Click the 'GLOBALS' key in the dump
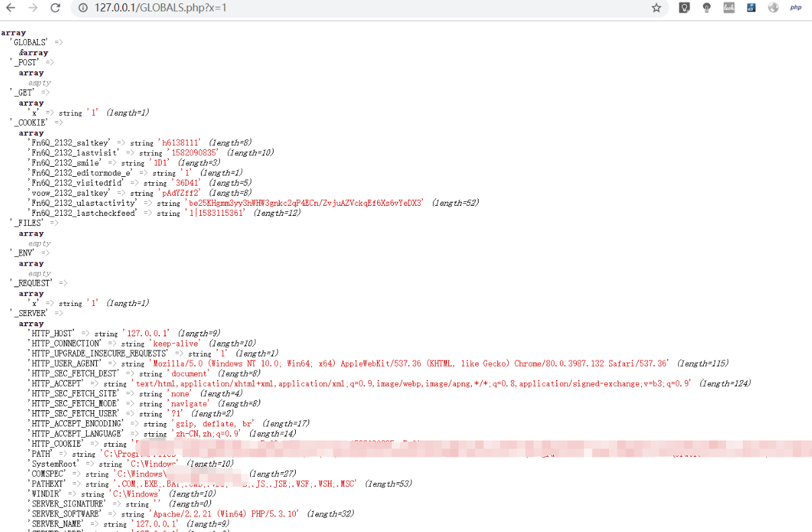 tap(30, 42)
